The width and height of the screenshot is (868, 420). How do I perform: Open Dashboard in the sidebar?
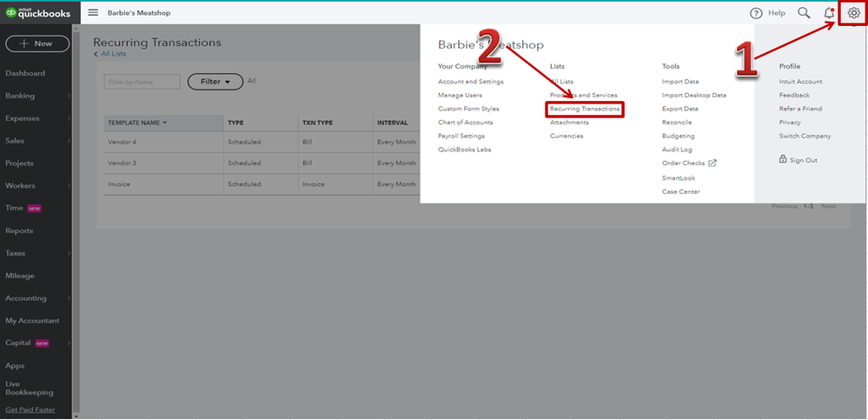click(25, 73)
